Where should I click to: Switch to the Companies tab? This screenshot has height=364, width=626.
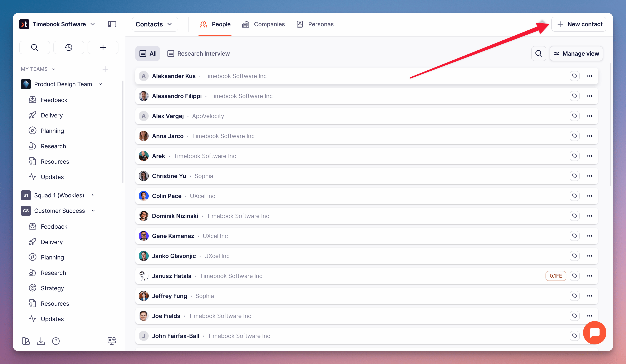(x=263, y=24)
